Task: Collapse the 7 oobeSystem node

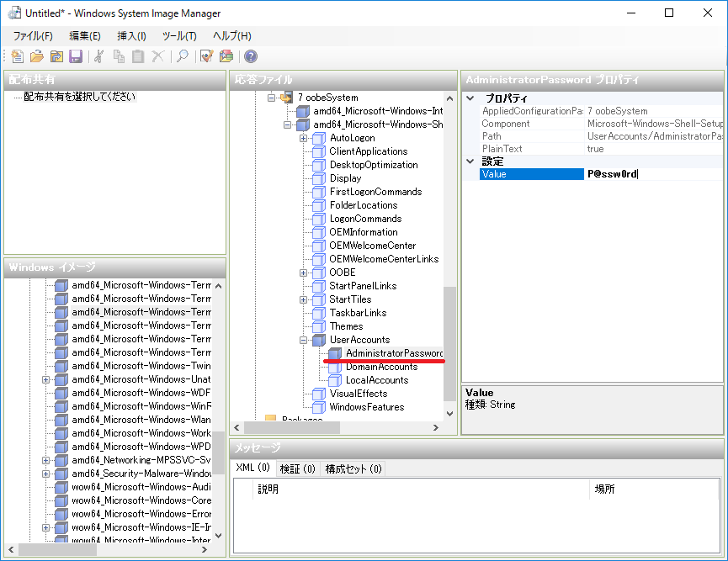Action: pos(271,98)
